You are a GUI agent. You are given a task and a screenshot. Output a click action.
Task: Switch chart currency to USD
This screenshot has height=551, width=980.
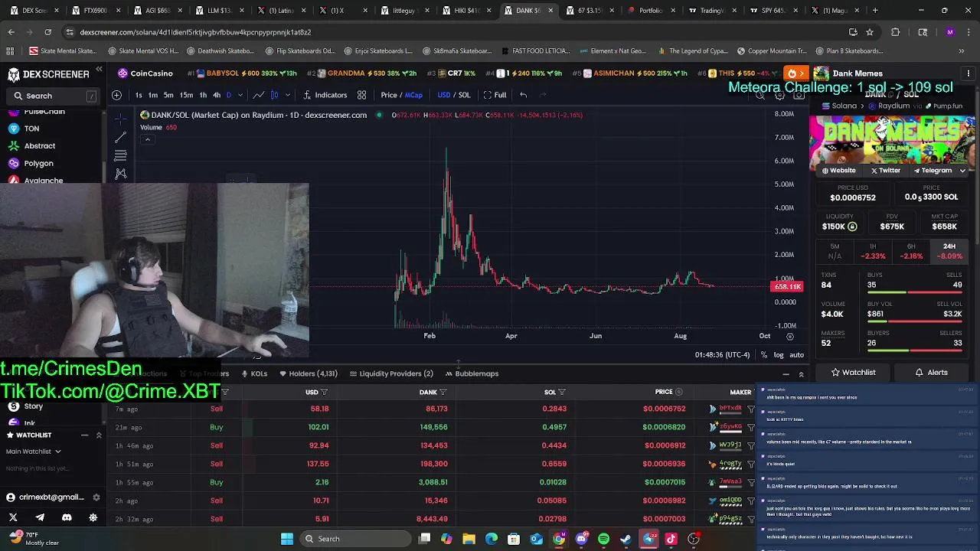pos(444,95)
